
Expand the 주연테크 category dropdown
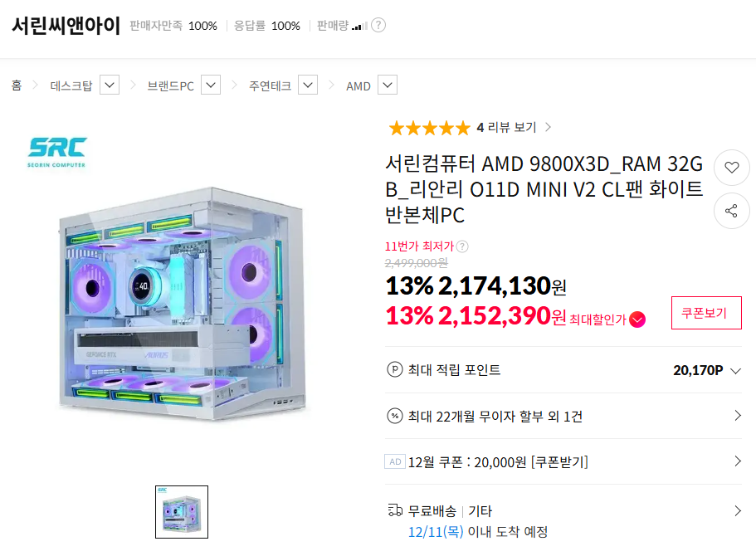pos(308,85)
